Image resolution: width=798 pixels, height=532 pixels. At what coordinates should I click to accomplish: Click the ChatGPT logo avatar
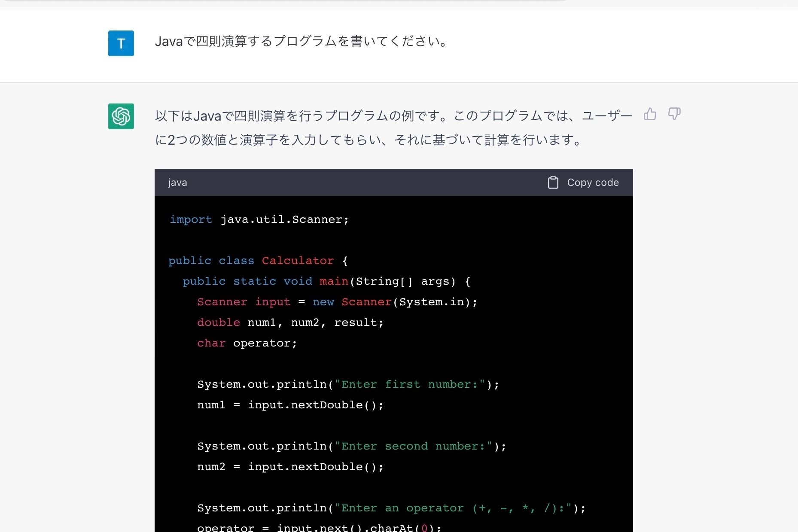point(121,116)
